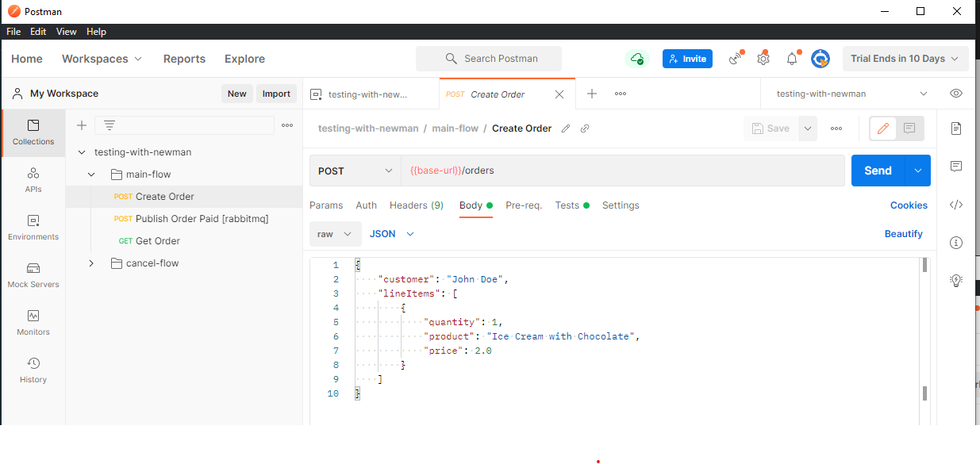Switch to the Headers tab
This screenshot has height=464, width=980.
(417, 205)
